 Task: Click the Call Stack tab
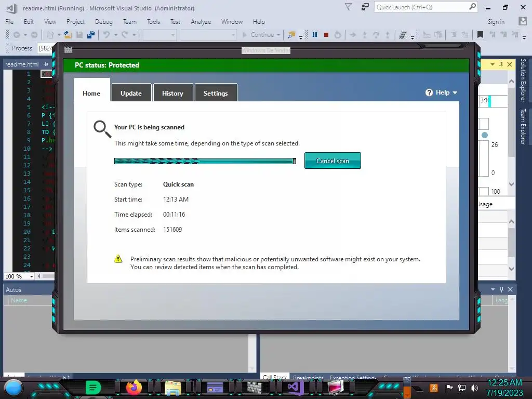pos(275,377)
